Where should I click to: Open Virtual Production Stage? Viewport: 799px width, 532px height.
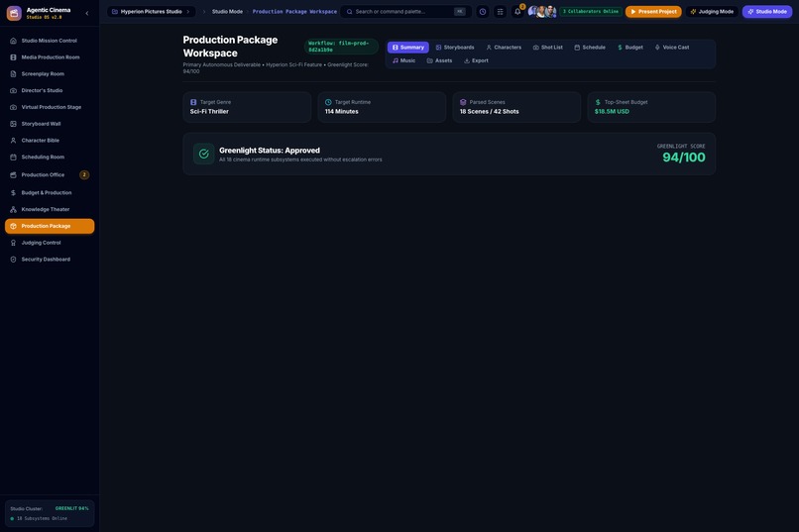coord(50,107)
